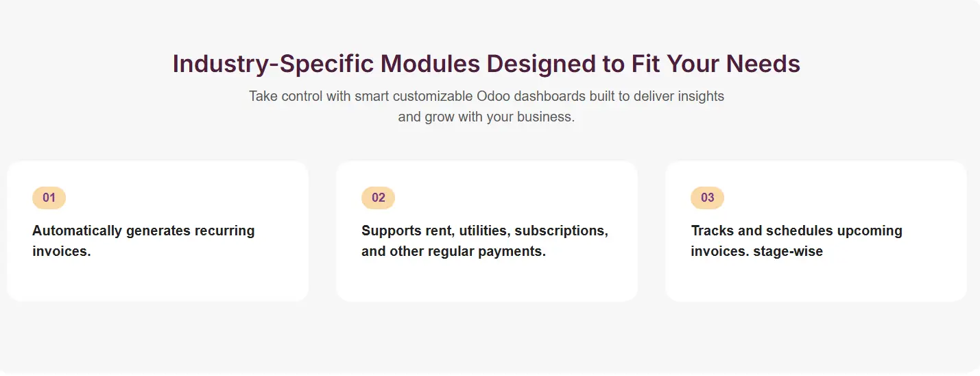Image resolution: width=980 pixels, height=376 pixels.
Task: Open the 'Automatically generates recurring' card text
Action: click(x=143, y=231)
